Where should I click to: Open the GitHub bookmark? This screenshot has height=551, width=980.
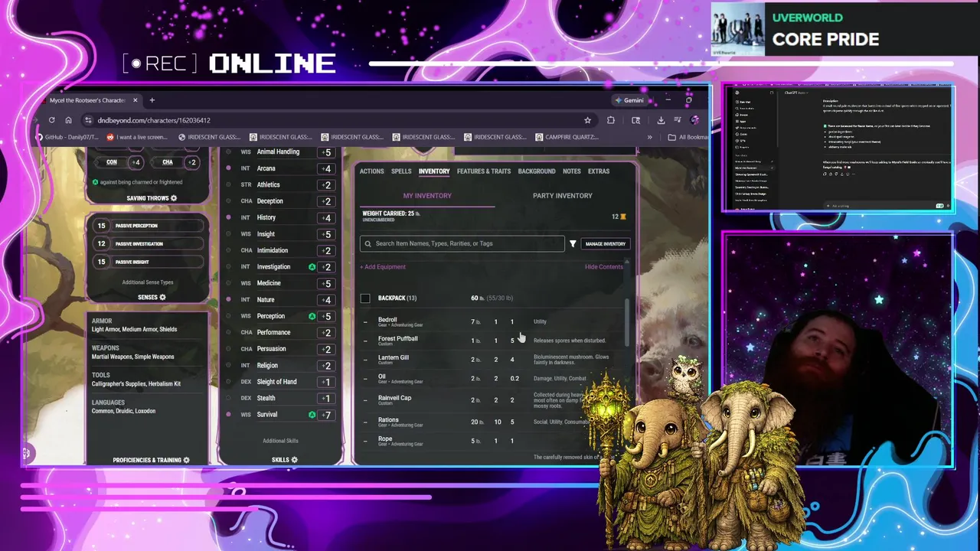click(68, 137)
